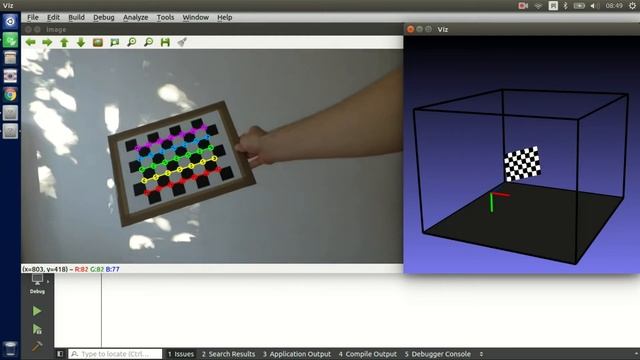
Task: Open the File menu
Action: pyautogui.click(x=33, y=17)
